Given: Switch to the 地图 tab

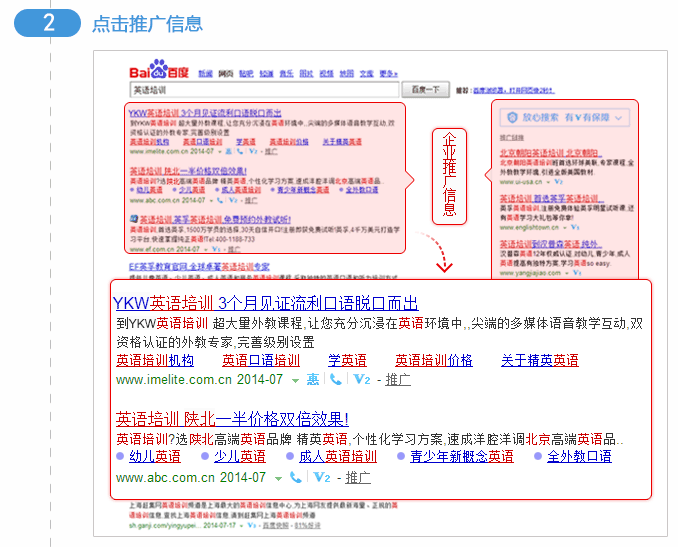Looking at the screenshot, I should 347,74.
